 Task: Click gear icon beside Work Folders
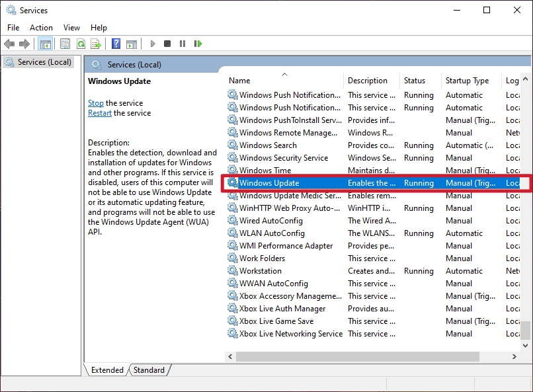click(232, 258)
